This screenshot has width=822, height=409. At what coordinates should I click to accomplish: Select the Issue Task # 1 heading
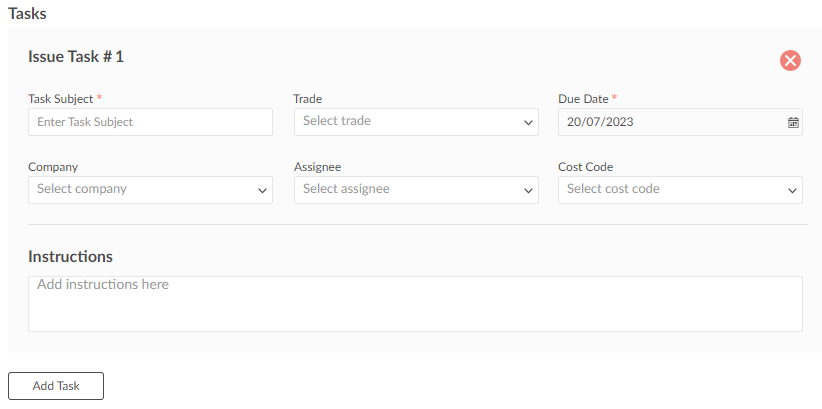76,57
